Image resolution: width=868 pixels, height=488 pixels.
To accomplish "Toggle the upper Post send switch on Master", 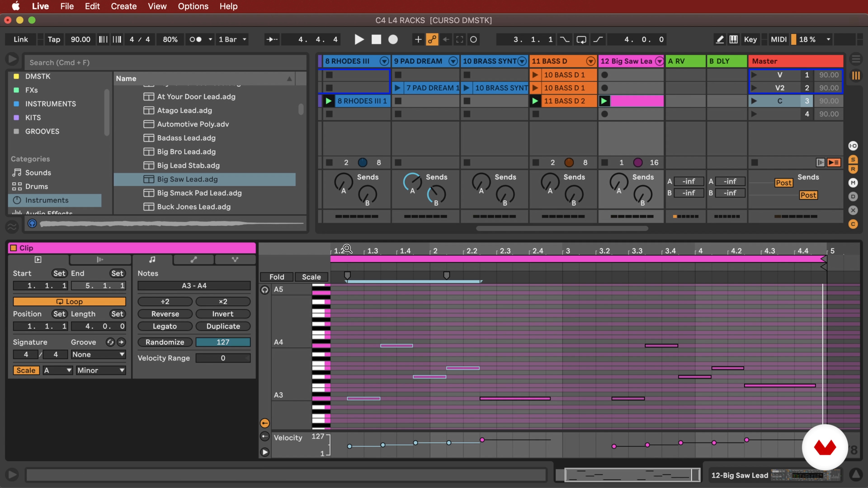I will pos(783,183).
